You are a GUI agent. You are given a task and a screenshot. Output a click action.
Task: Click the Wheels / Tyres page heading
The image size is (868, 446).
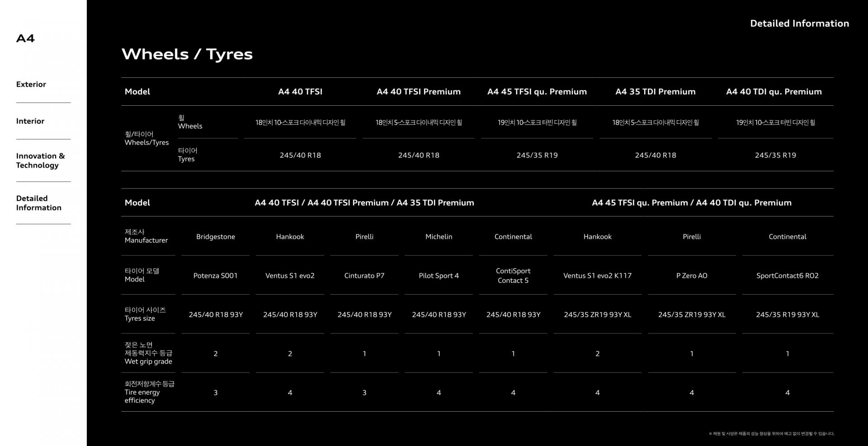[x=187, y=54]
